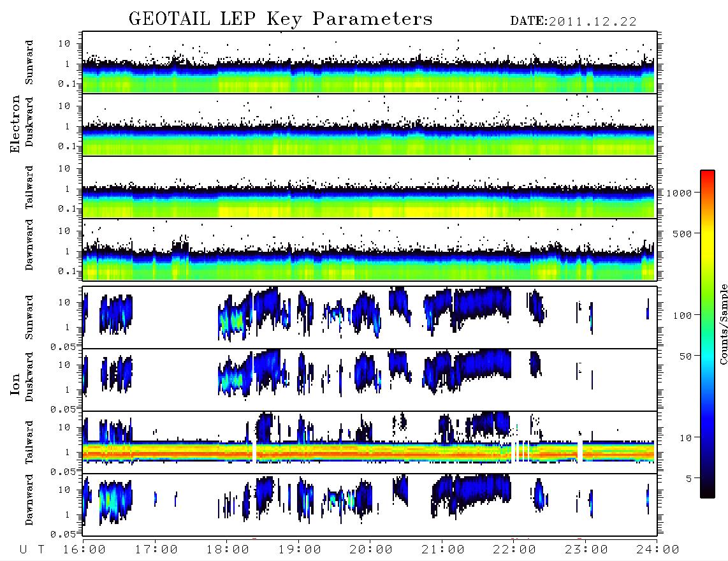Click the 100 label on the color bar
The width and height of the screenshot is (728, 561).
click(682, 316)
